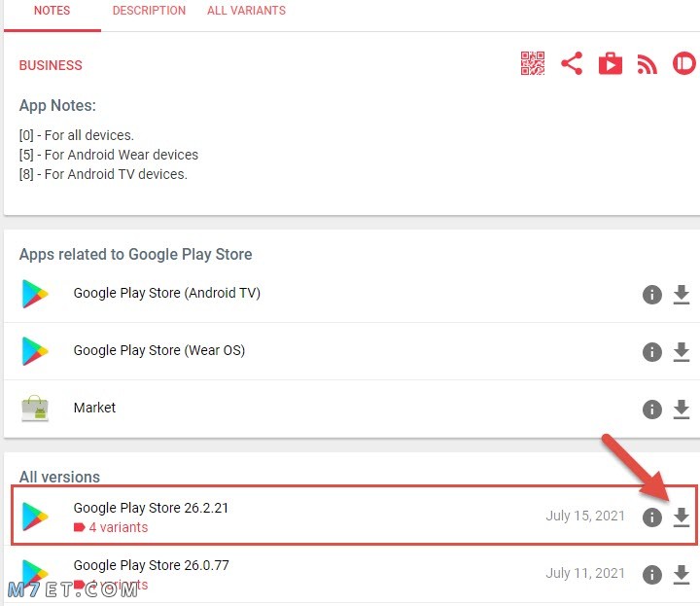Open Google Play Store 26.2.21 version
Image resolution: width=700 pixels, height=606 pixels.
[x=151, y=508]
